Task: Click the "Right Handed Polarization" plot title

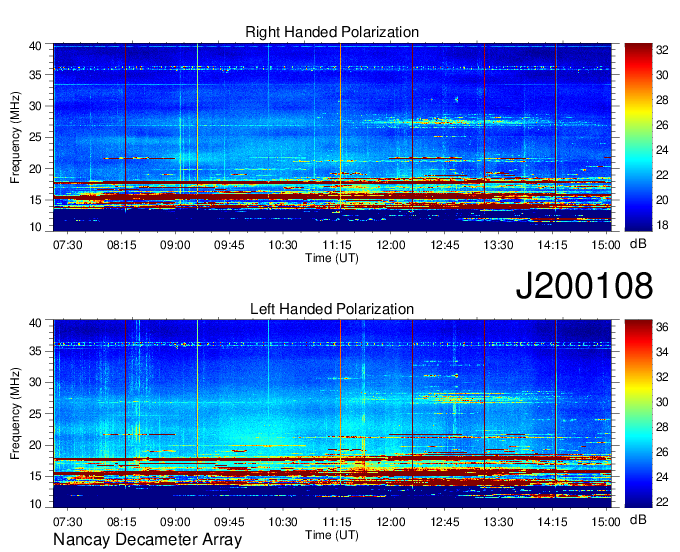Action: (332, 32)
